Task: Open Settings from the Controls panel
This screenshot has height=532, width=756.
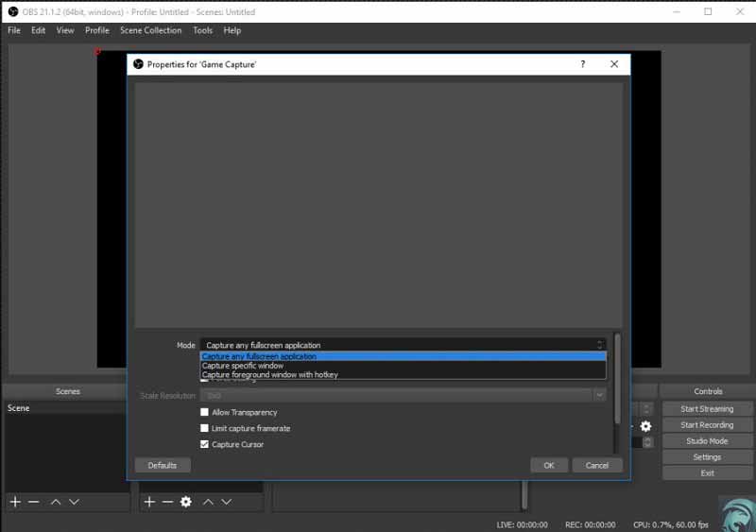Action: 707,456
